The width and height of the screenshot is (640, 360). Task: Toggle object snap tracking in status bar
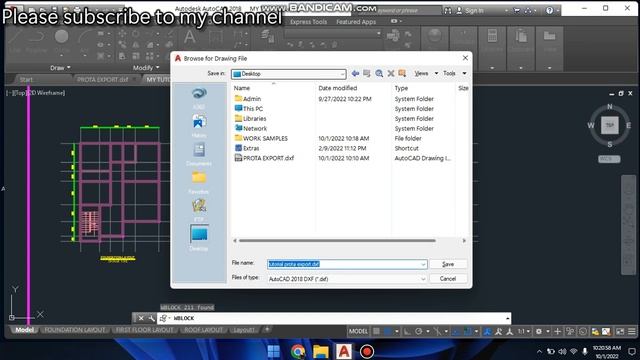tap(456, 331)
